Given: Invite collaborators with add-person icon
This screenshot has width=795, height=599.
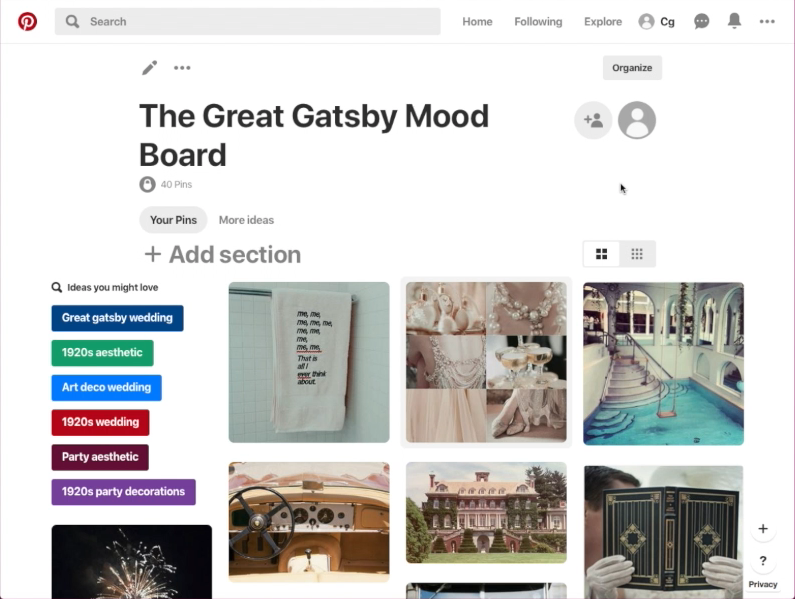Looking at the screenshot, I should 593,120.
